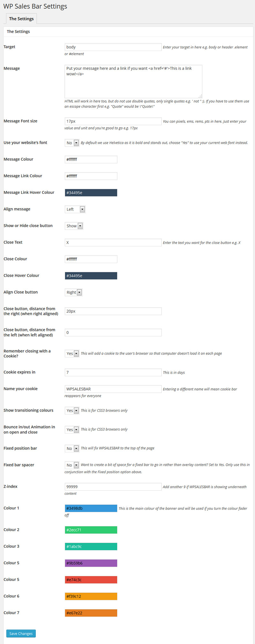Viewport: 255px width, 644px height.
Task: Click the Name your cookie field
Action: [x=113, y=389]
